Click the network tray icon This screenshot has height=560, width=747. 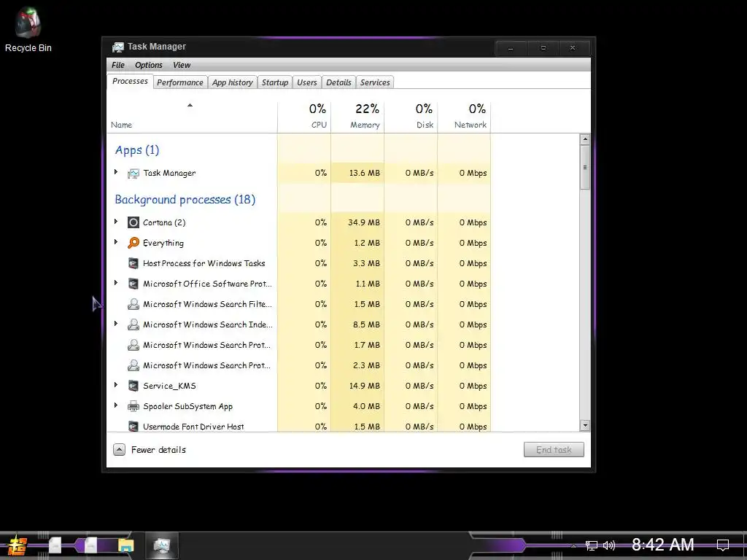click(591, 545)
